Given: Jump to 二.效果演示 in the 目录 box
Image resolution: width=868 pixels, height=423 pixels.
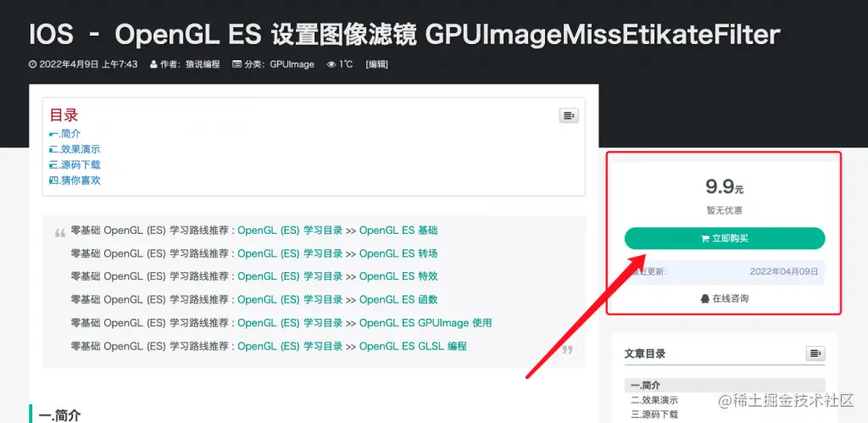Looking at the screenshot, I should (75, 149).
